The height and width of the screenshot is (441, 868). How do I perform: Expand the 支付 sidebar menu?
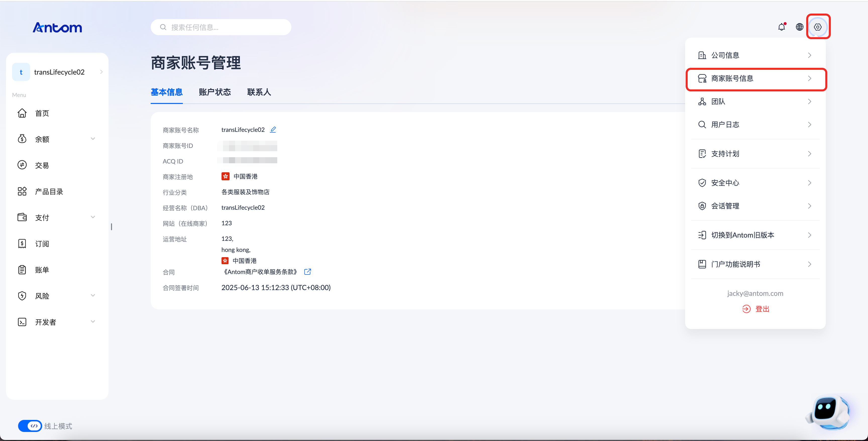pos(93,217)
